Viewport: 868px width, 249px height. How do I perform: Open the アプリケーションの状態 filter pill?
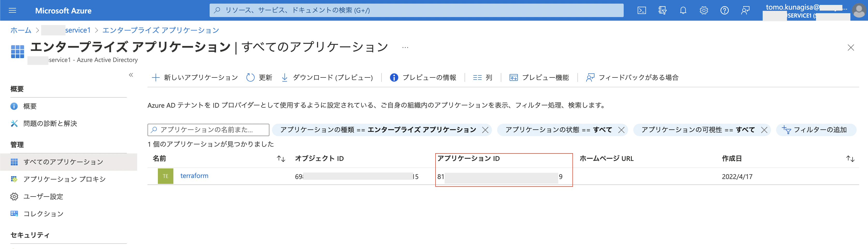tap(558, 130)
